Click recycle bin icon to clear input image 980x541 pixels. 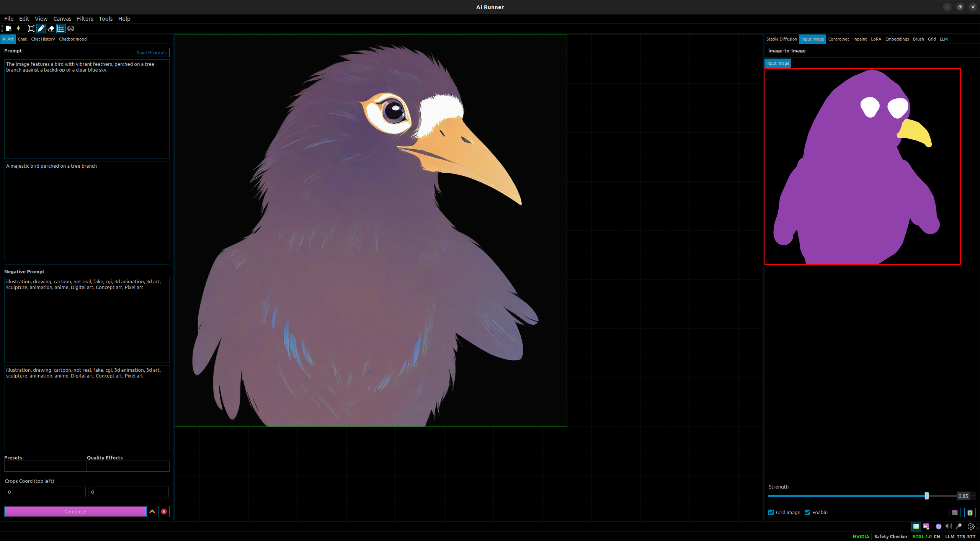(x=970, y=512)
